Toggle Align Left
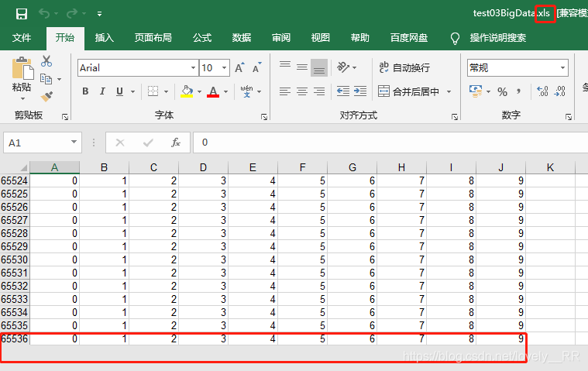The image size is (588, 371). coord(285,91)
